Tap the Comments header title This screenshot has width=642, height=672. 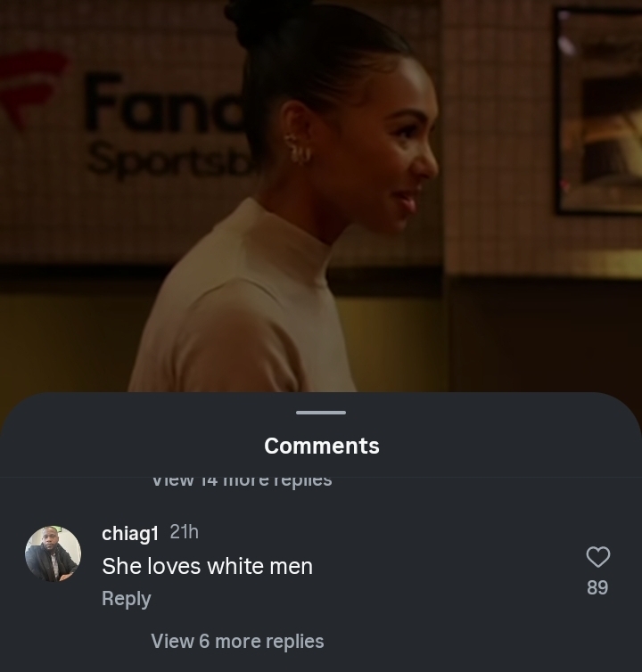point(322,446)
